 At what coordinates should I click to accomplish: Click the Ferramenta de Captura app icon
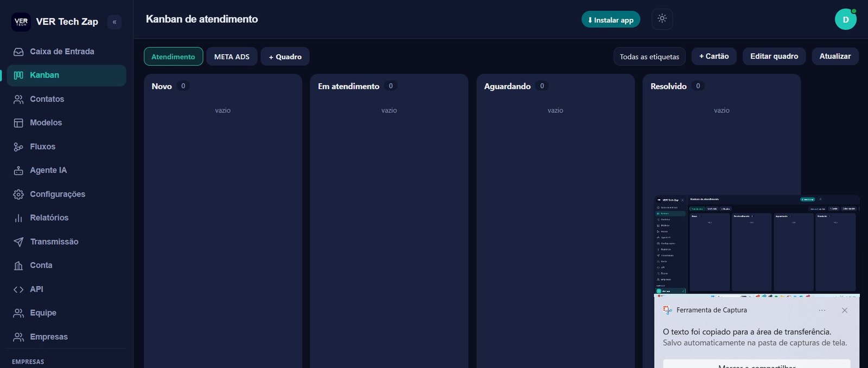(x=667, y=310)
